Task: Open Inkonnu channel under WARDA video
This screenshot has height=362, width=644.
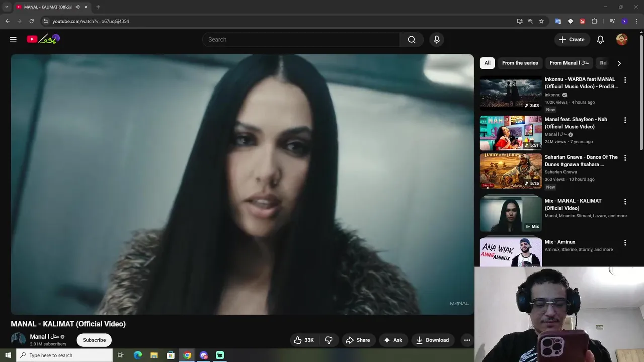Action: [x=552, y=95]
